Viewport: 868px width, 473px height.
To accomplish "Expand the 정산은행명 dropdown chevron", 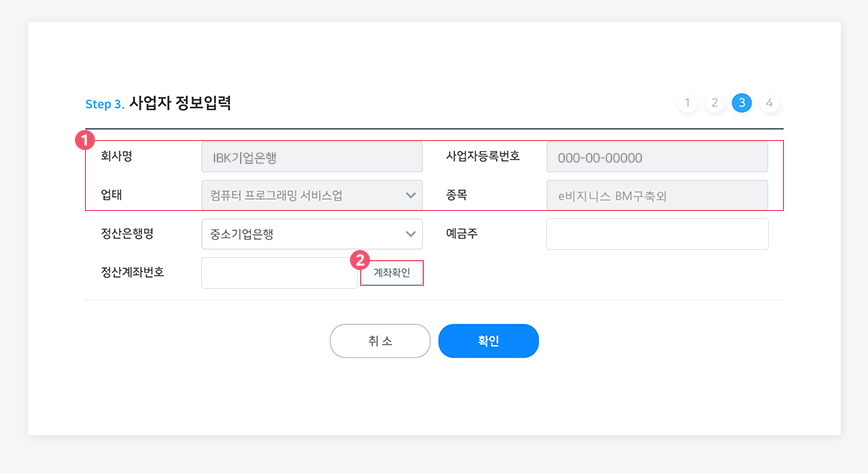I will coord(410,234).
